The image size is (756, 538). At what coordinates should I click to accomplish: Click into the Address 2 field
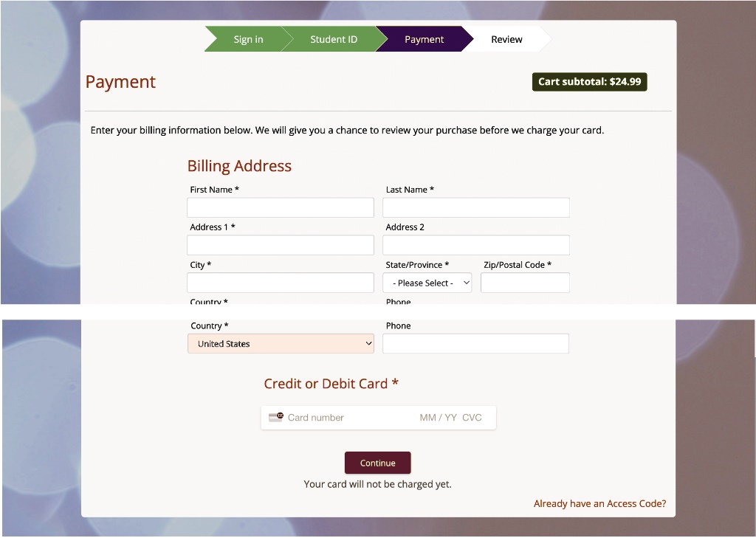(476, 245)
